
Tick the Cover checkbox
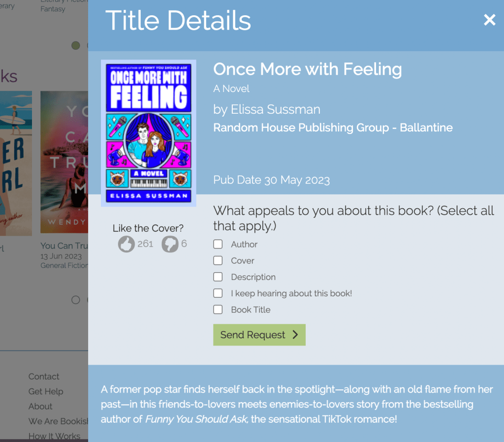coord(218,261)
